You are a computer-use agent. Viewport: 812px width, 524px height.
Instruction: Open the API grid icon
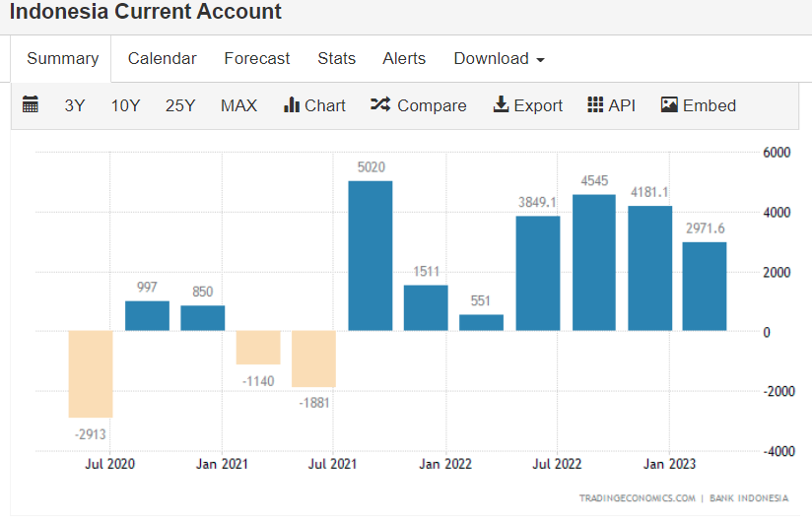(x=595, y=105)
